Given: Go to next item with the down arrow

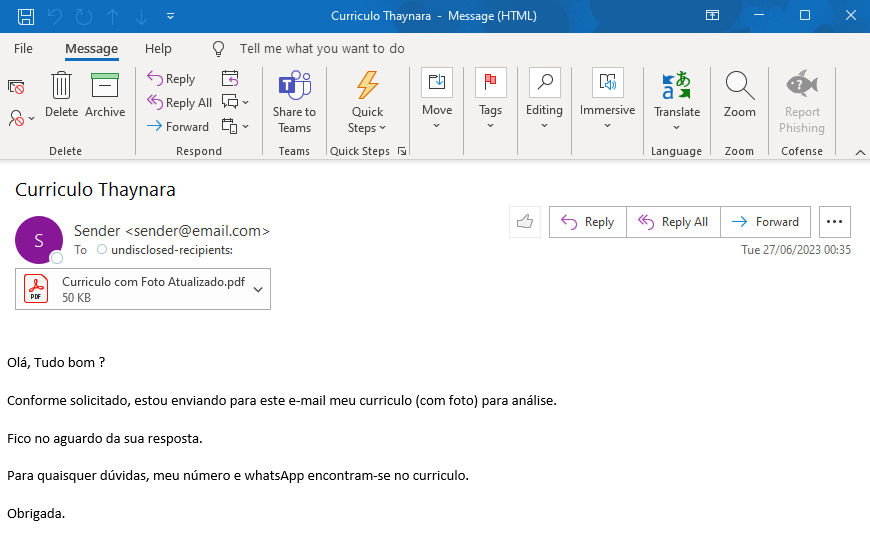Looking at the screenshot, I should point(141,16).
